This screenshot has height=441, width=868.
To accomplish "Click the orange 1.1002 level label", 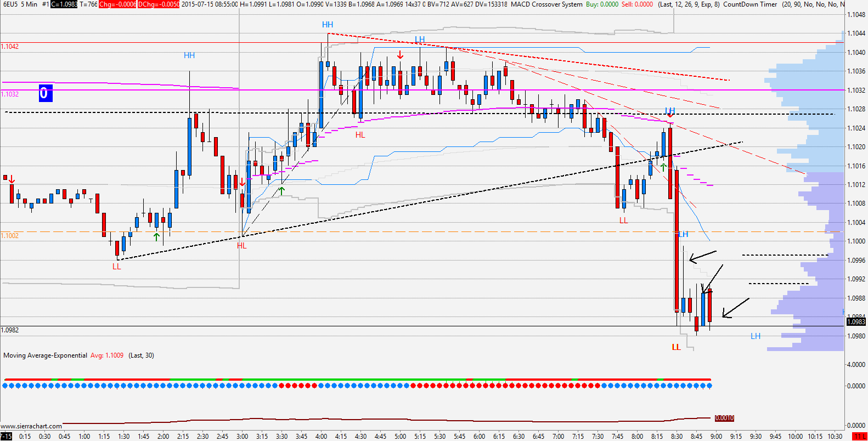I will coord(10,236).
